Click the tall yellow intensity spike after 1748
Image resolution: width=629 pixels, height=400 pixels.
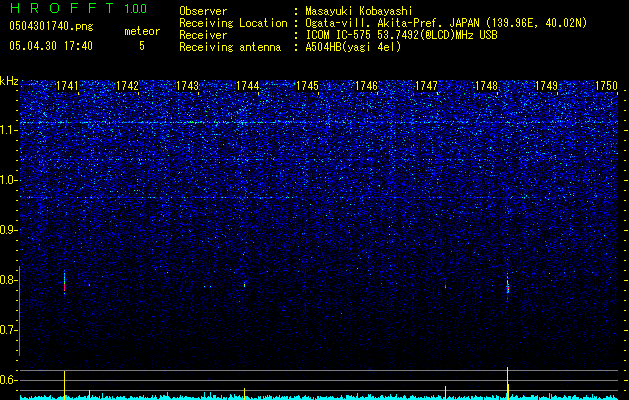pyautogui.click(x=507, y=383)
